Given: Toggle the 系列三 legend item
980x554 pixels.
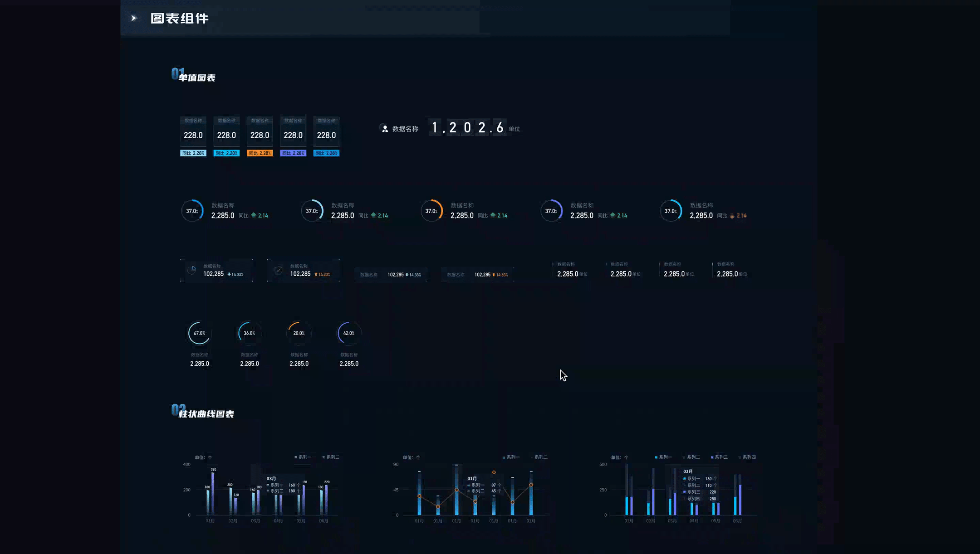Looking at the screenshot, I should click(x=719, y=457).
